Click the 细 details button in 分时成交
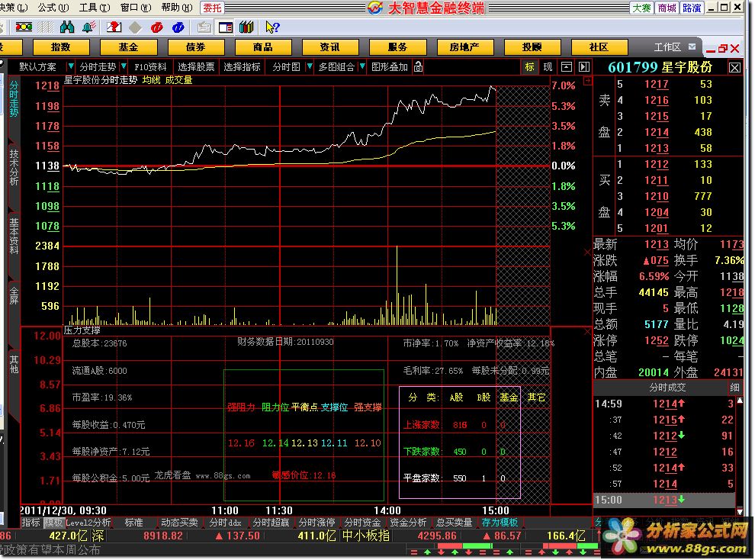The height and width of the screenshot is (560, 755). click(x=734, y=387)
